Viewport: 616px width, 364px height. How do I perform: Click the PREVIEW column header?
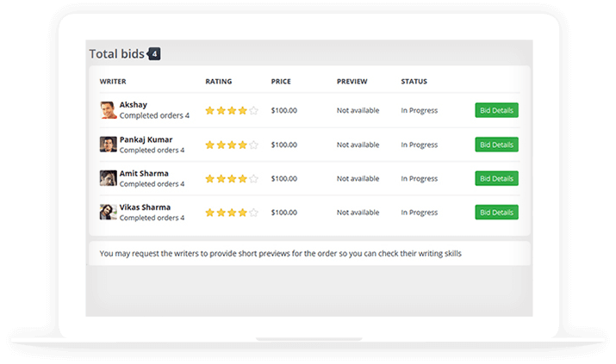(x=352, y=82)
